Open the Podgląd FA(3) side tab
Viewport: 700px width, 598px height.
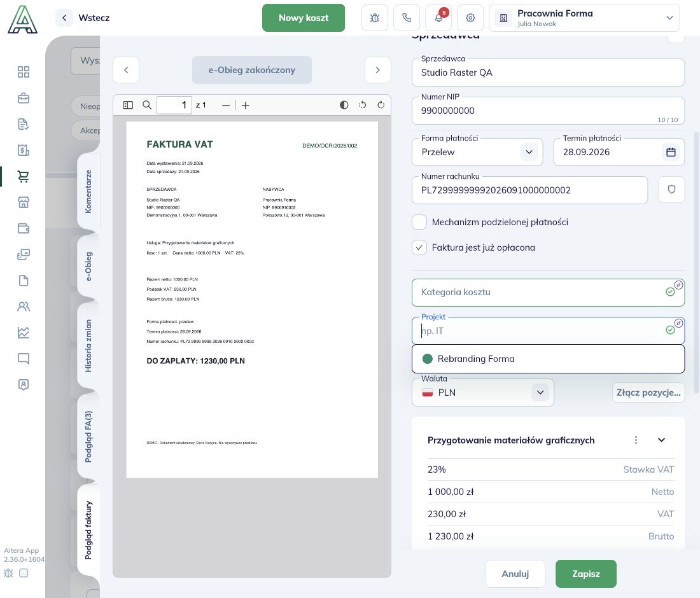click(88, 436)
